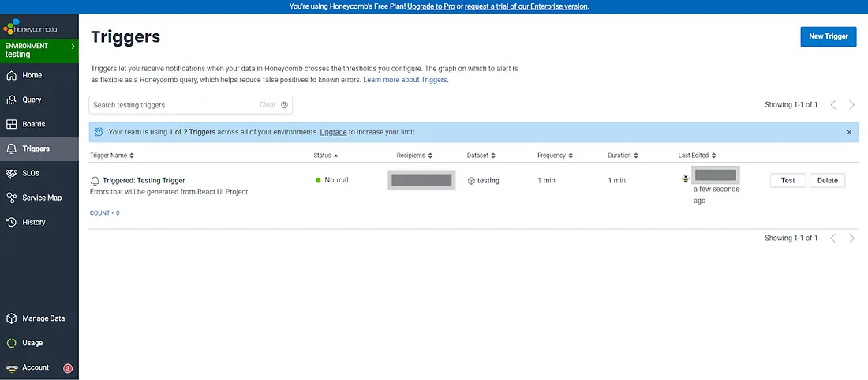
Task: Sort triggers by Frequency column
Action: tap(555, 156)
